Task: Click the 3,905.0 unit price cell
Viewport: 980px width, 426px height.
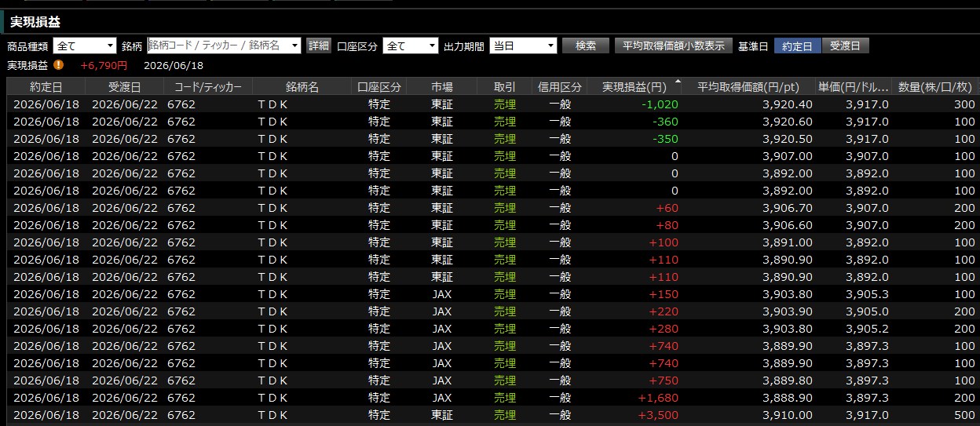Action: (867, 311)
